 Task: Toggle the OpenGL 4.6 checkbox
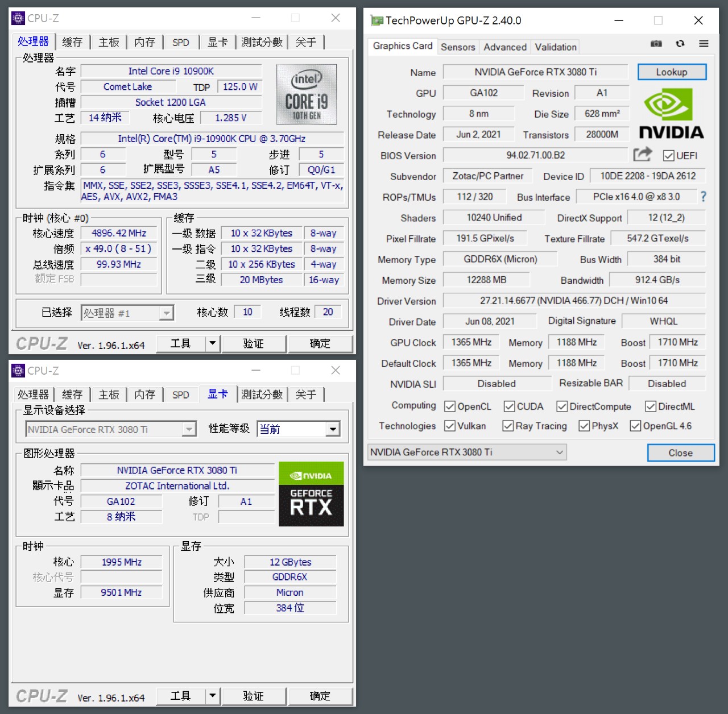[635, 426]
